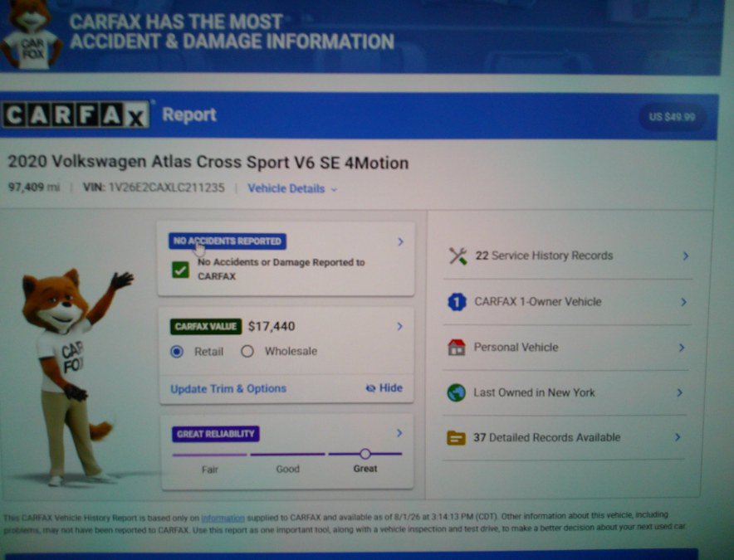
Task: Select the Retail value option
Action: [x=177, y=352]
